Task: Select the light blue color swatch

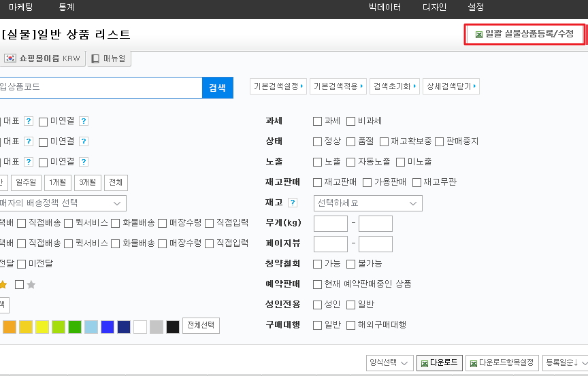Action: click(91, 326)
